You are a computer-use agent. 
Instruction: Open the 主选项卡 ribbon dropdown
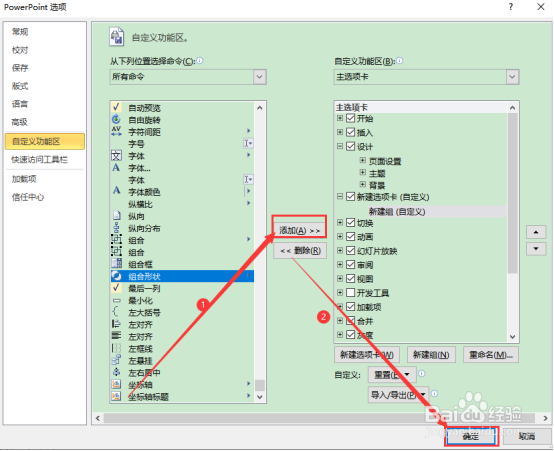(x=512, y=77)
